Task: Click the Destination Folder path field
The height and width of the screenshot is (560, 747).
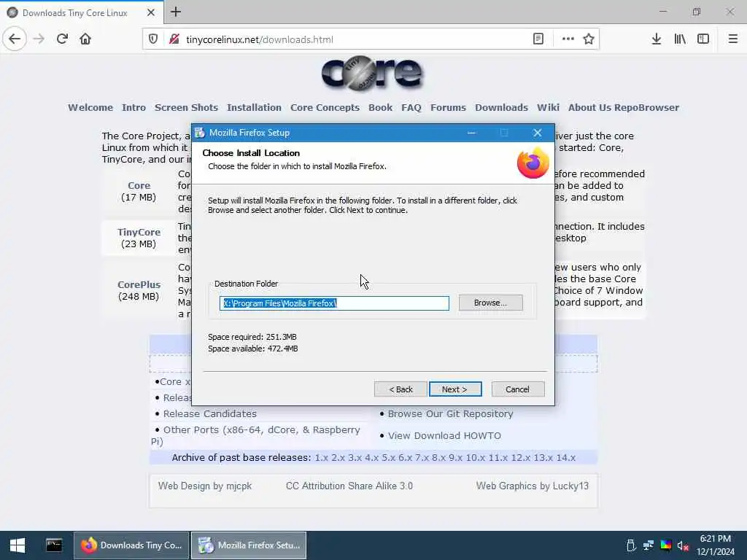Action: pos(334,303)
